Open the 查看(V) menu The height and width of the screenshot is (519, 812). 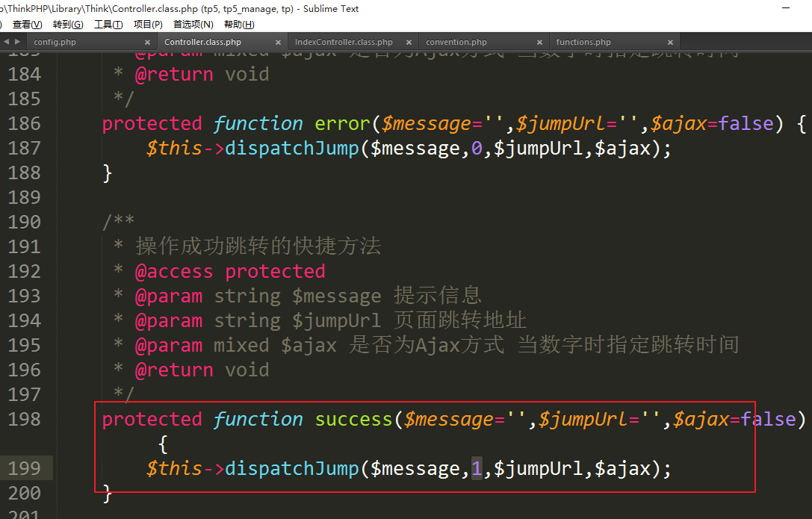(x=27, y=24)
